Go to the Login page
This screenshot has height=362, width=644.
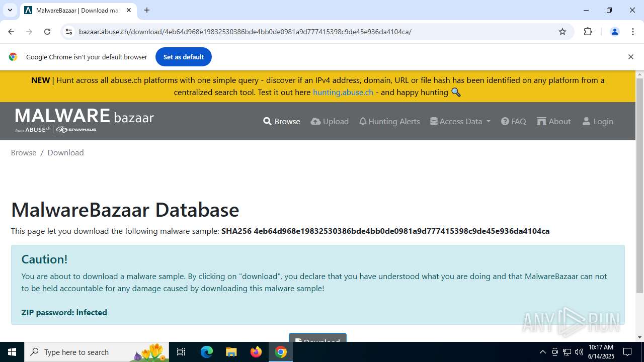coord(598,121)
